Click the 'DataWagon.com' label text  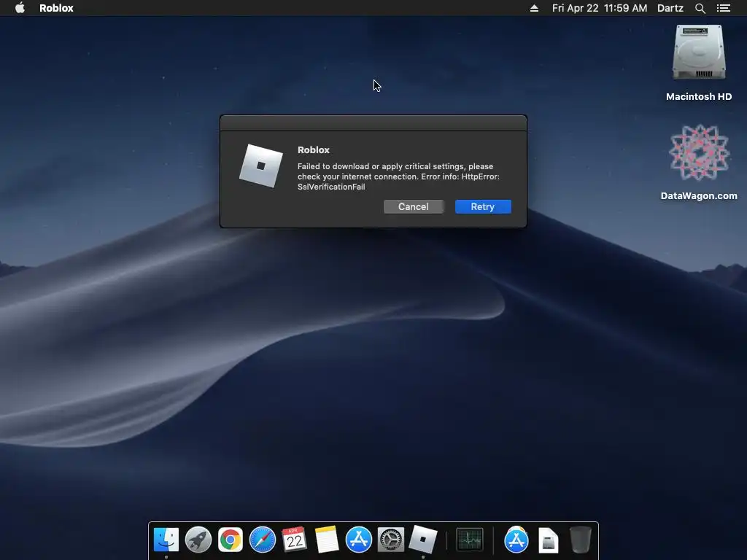(x=699, y=195)
